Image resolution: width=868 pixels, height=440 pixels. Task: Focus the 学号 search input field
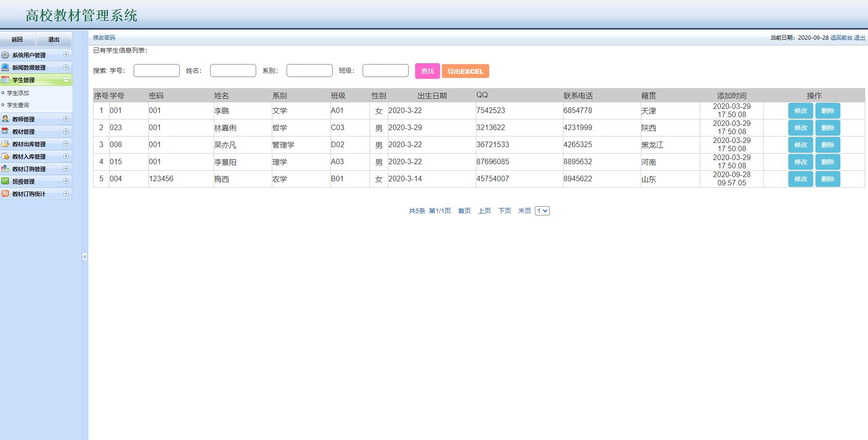click(157, 71)
